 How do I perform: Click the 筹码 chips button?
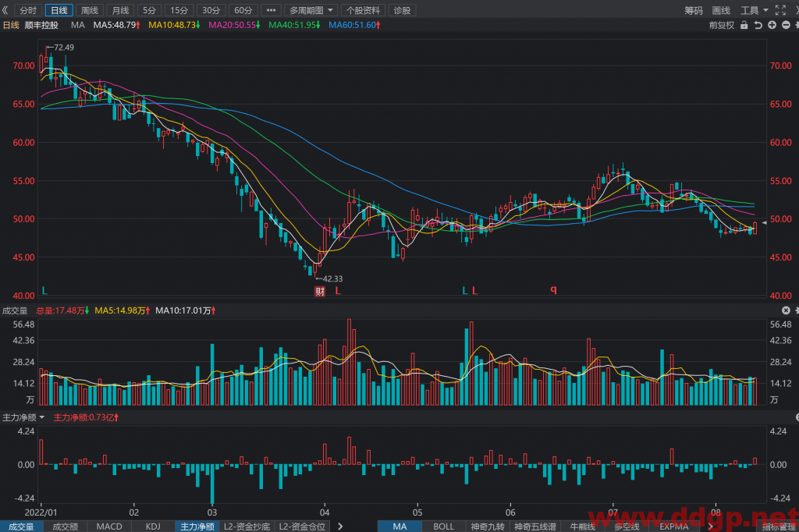tap(694, 10)
